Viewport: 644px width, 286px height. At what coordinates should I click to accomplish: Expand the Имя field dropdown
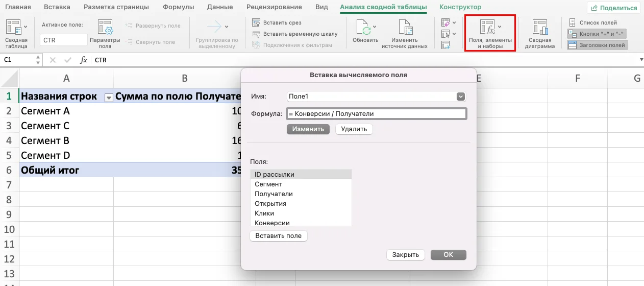click(461, 97)
